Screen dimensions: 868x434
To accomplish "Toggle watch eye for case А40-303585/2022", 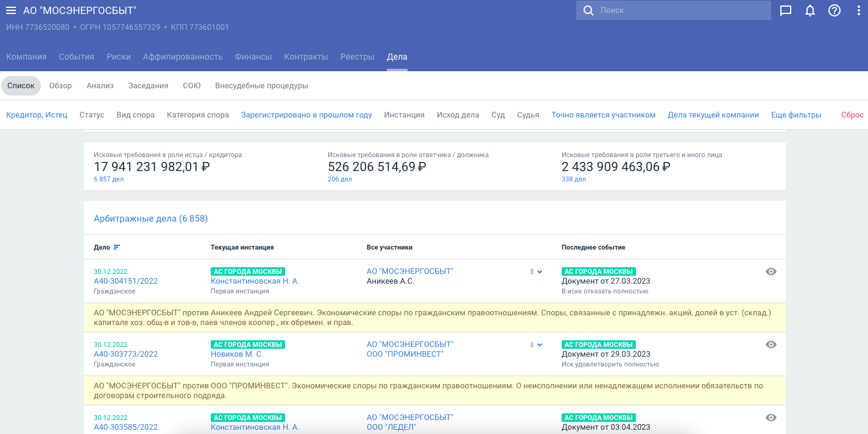I will (x=771, y=418).
